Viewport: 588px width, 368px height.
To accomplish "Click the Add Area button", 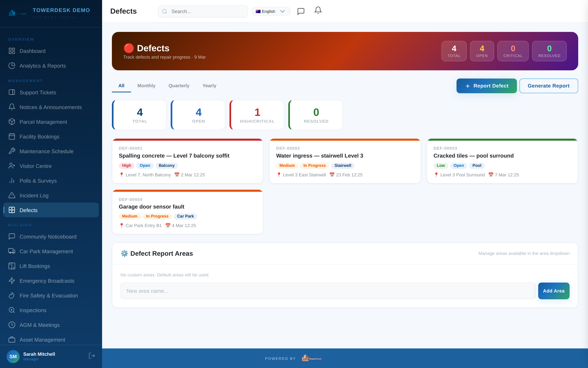I will pyautogui.click(x=554, y=291).
